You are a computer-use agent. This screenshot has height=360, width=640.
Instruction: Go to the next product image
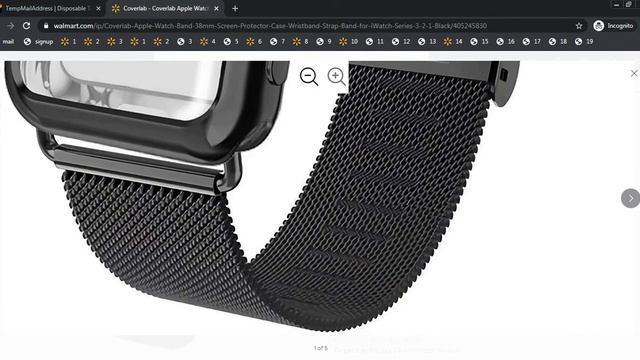631,198
